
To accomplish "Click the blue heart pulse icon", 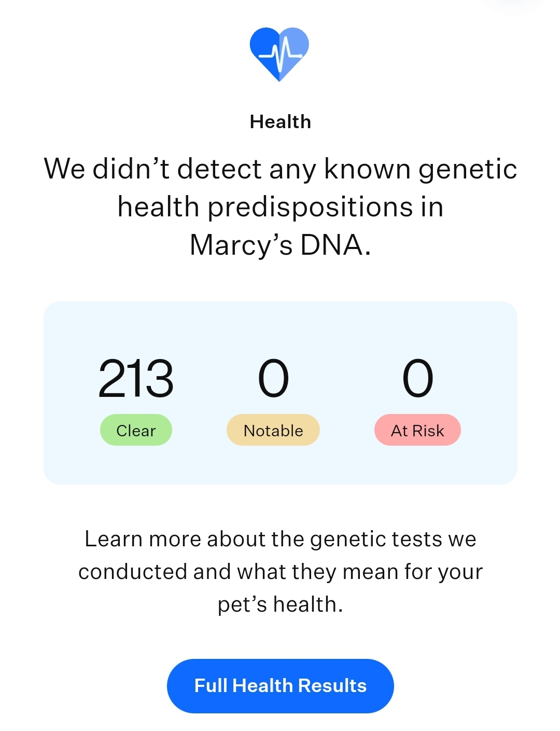I will (279, 54).
